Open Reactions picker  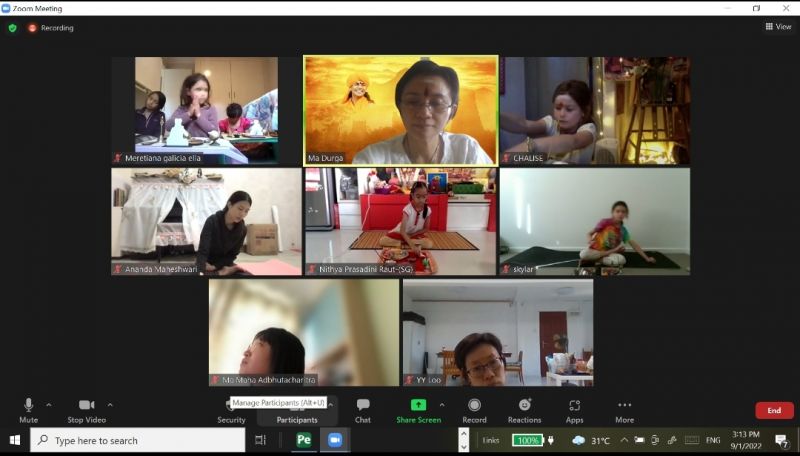(x=524, y=411)
